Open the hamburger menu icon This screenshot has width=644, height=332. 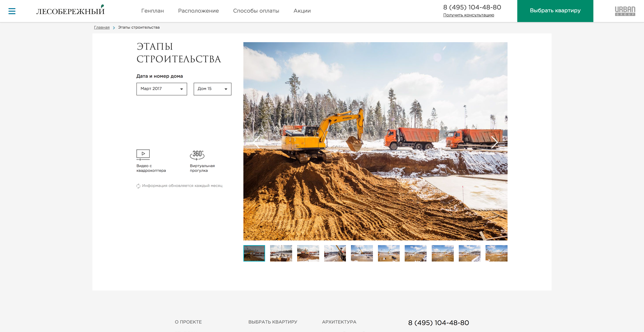(12, 11)
